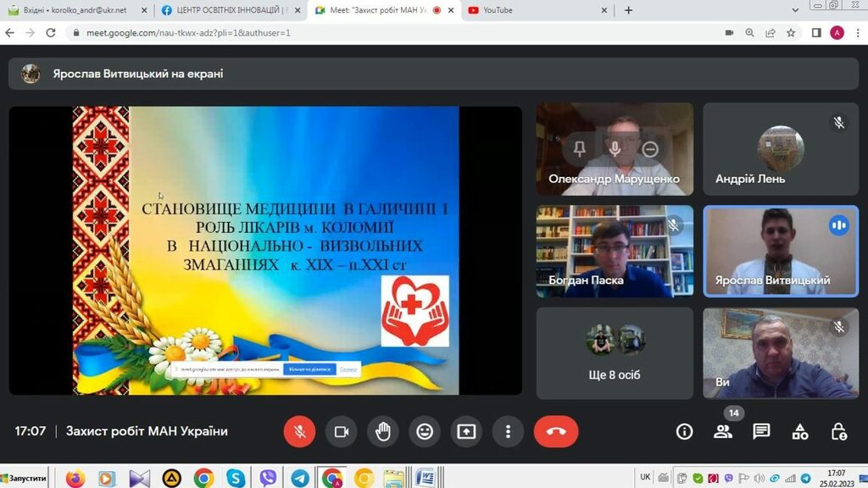Viewport: 868px width, 488px height.
Task: Open meeting details info icon
Action: 684,431
